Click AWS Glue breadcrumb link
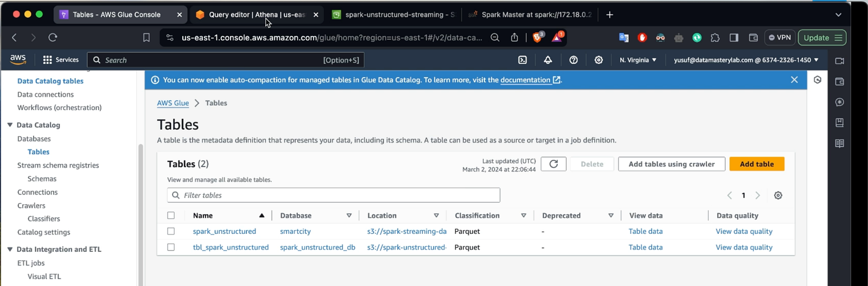Image resolution: width=868 pixels, height=286 pixels. [x=173, y=103]
